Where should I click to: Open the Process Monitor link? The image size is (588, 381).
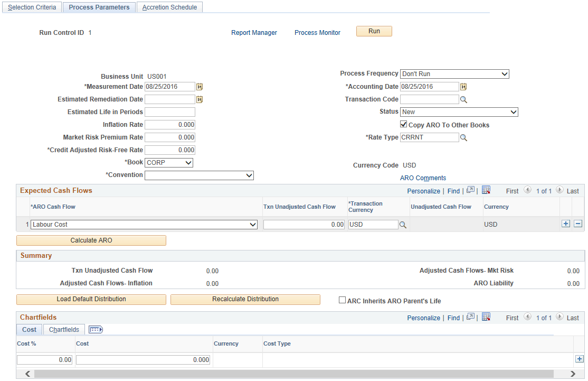point(317,32)
